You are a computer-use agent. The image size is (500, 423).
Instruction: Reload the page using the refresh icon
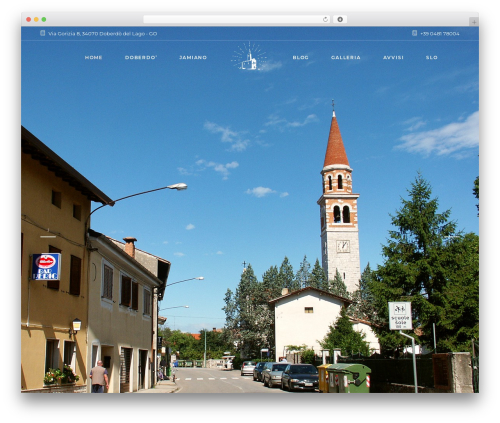[325, 19]
